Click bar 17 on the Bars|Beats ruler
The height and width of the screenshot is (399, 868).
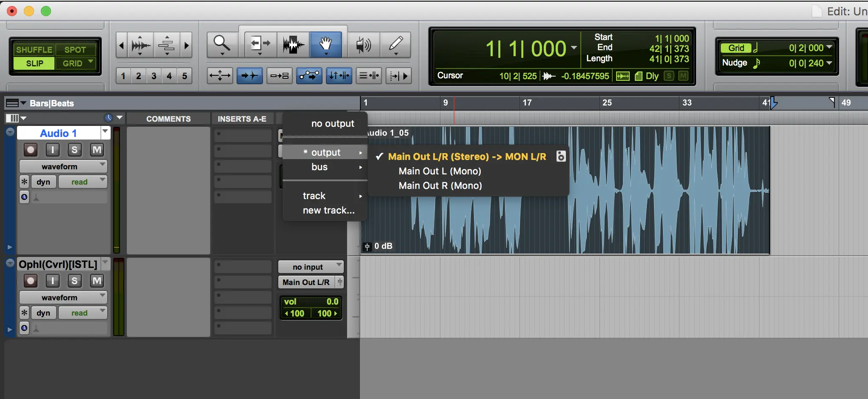point(527,103)
